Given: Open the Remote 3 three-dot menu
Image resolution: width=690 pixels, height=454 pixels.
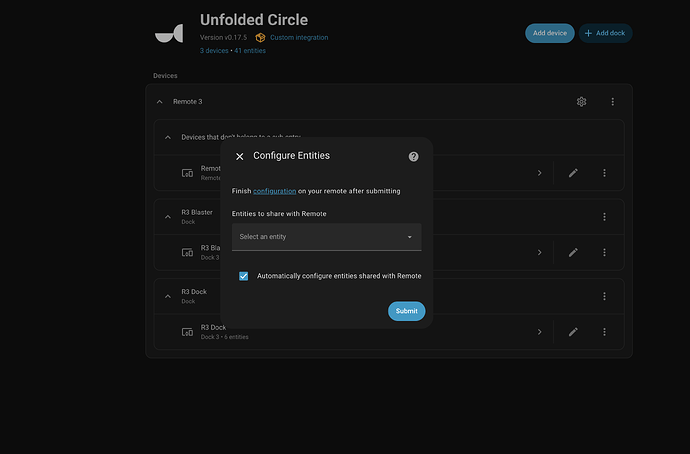Looking at the screenshot, I should tap(613, 101).
